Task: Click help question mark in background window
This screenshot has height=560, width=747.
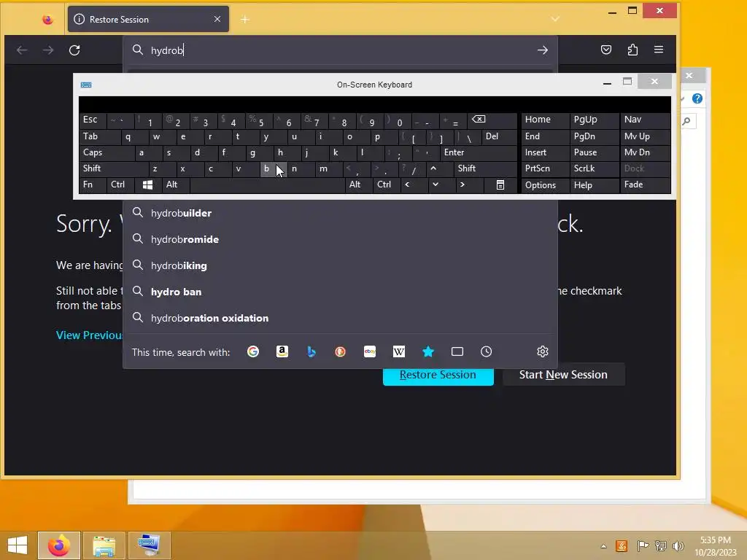Action: [x=697, y=98]
